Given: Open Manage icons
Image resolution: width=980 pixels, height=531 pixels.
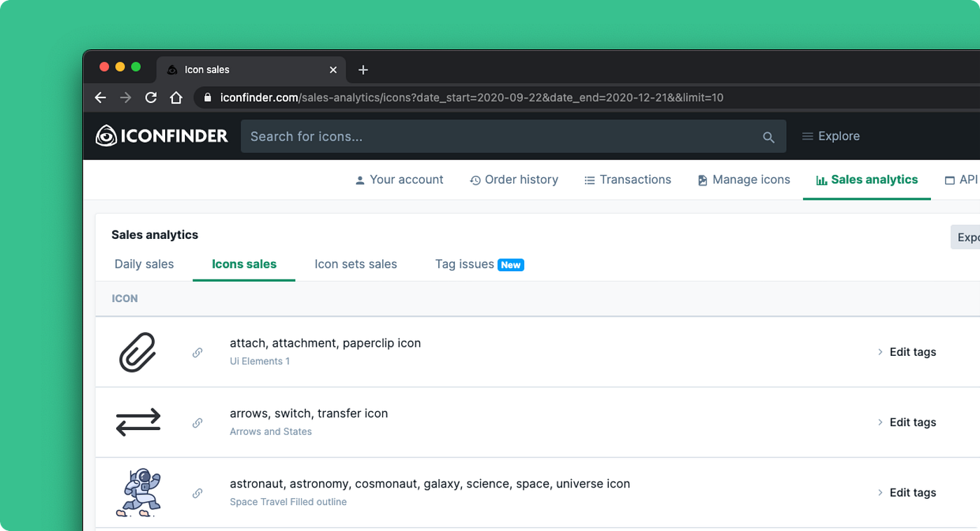Looking at the screenshot, I should [743, 179].
